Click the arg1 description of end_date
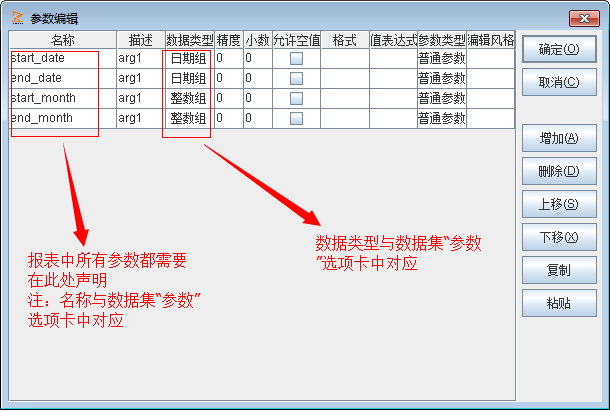The width and height of the screenshot is (610, 410). [141, 78]
